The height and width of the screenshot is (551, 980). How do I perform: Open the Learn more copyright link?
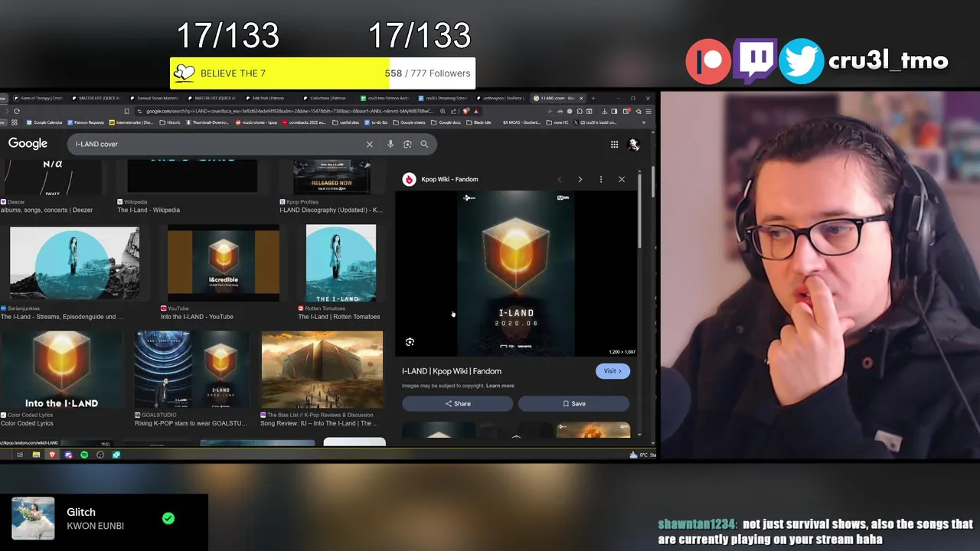[x=500, y=386]
